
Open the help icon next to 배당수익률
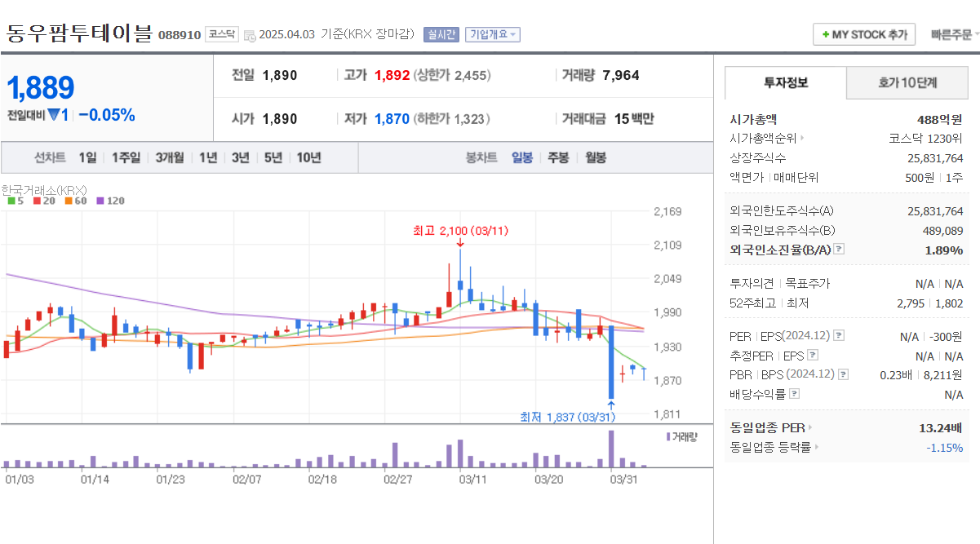tap(794, 394)
